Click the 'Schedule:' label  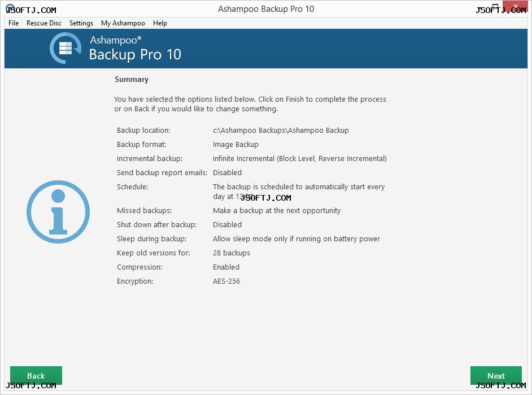[x=132, y=187]
